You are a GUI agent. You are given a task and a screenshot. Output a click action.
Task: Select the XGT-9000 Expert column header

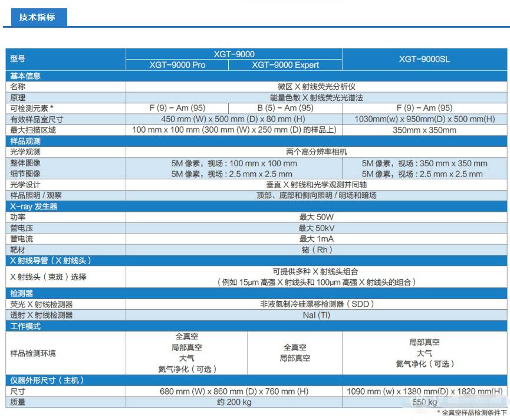(285, 65)
